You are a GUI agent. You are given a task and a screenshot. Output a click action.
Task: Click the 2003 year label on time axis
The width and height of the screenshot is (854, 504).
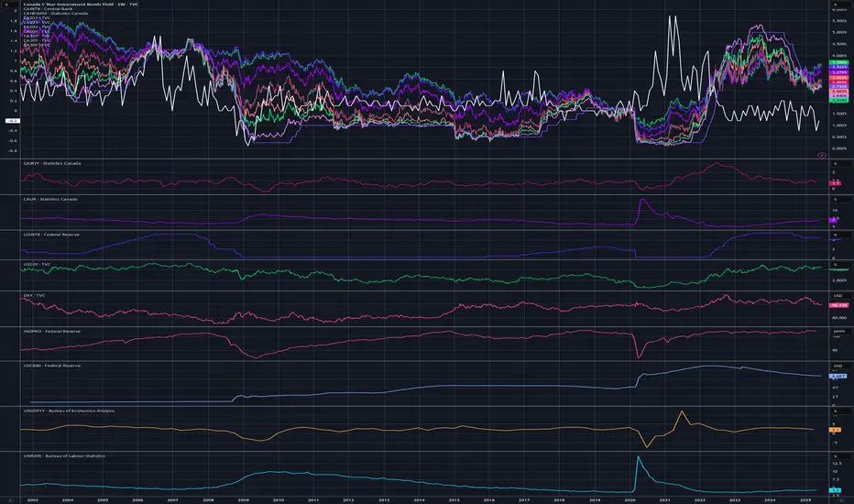(32, 499)
